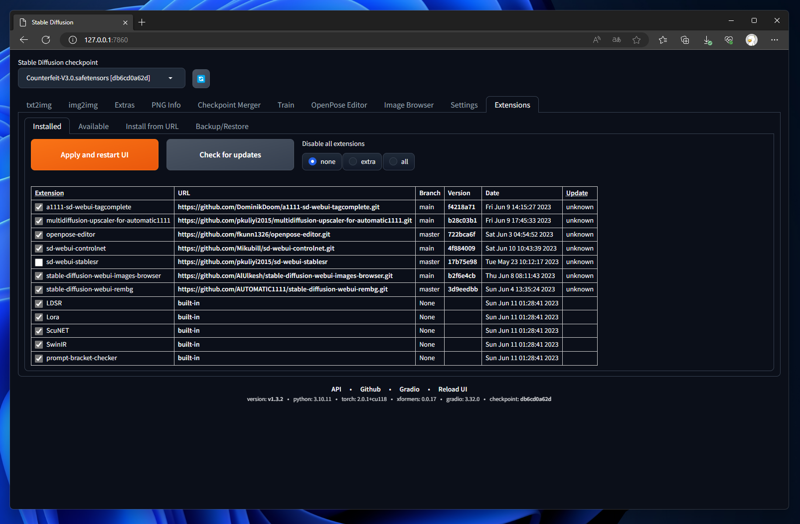Uncheck the SwinIR extension

click(x=39, y=344)
